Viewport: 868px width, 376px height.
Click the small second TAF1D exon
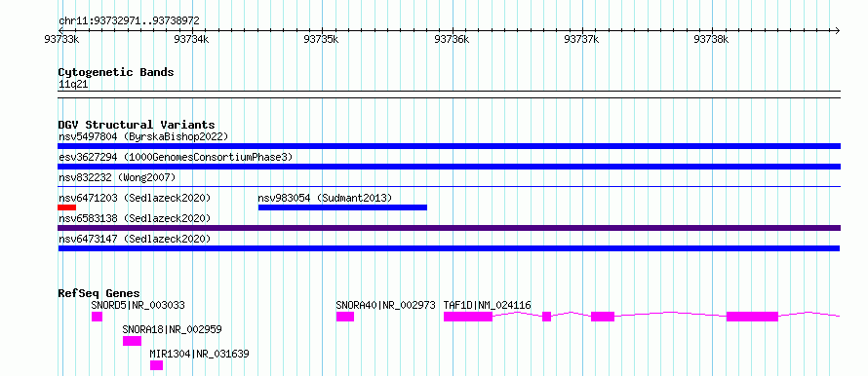point(546,317)
